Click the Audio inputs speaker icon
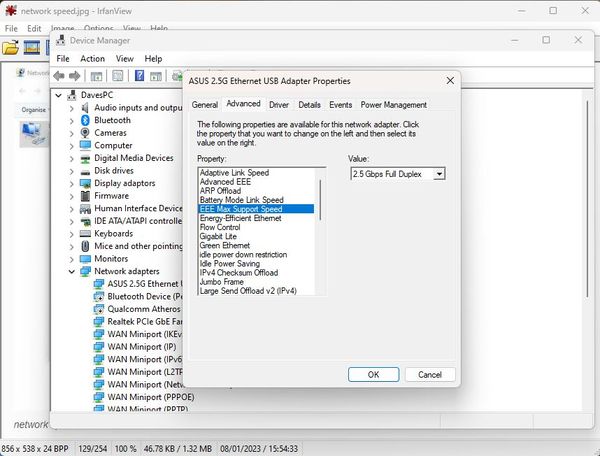Screen dimensions: 600x456 pyautogui.click(x=85, y=108)
